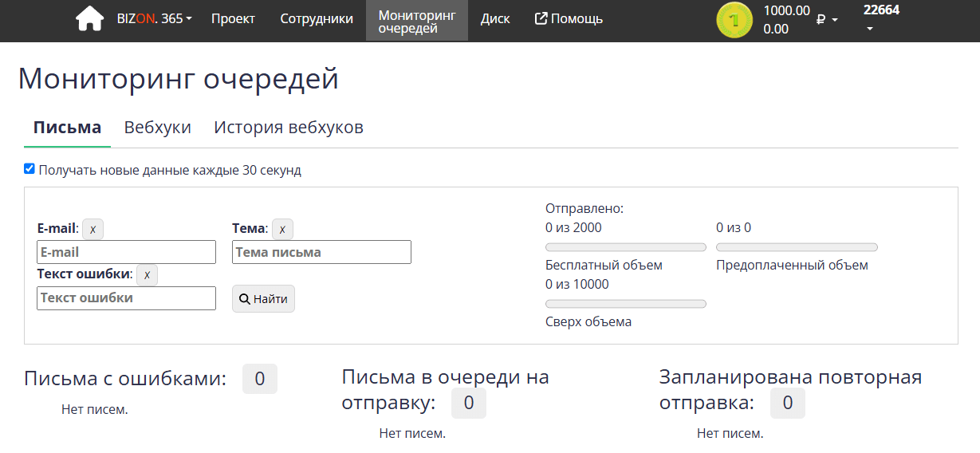
Task: Select the Письма tab
Action: point(67,128)
